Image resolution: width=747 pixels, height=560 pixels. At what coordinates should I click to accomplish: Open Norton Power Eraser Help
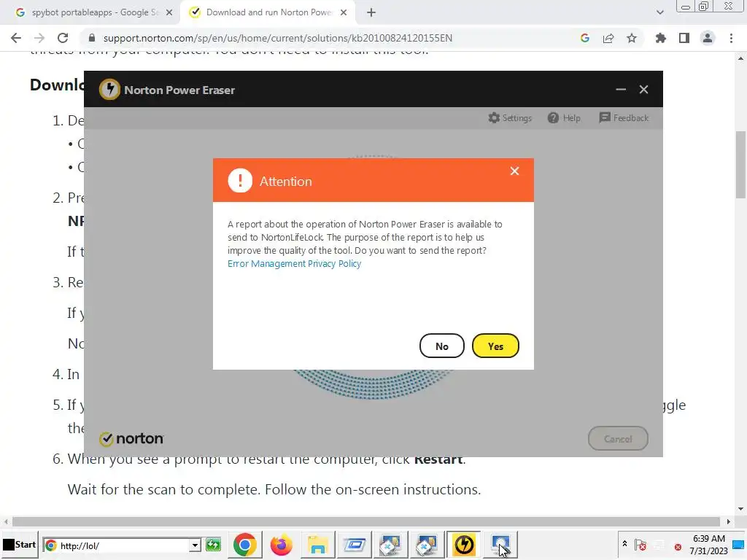[x=564, y=117]
